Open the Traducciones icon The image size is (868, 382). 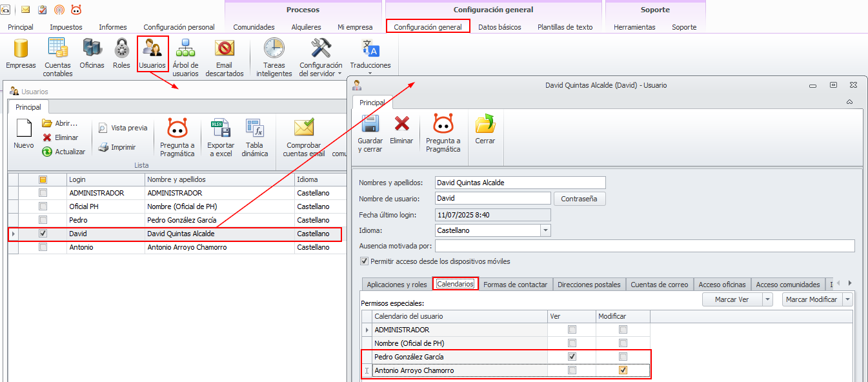click(x=370, y=54)
